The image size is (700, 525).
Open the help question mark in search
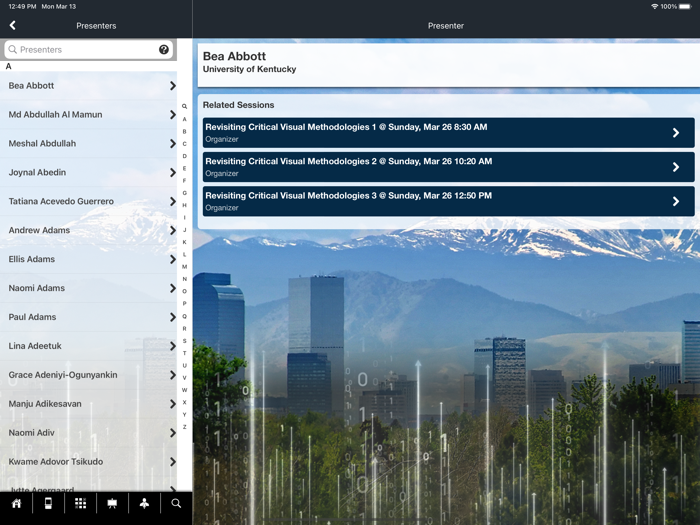pyautogui.click(x=164, y=50)
